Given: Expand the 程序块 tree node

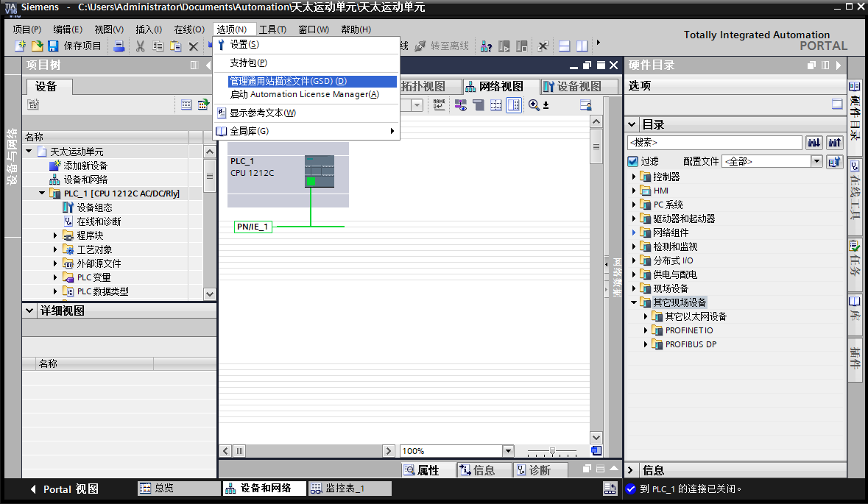Looking at the screenshot, I should click(x=54, y=235).
